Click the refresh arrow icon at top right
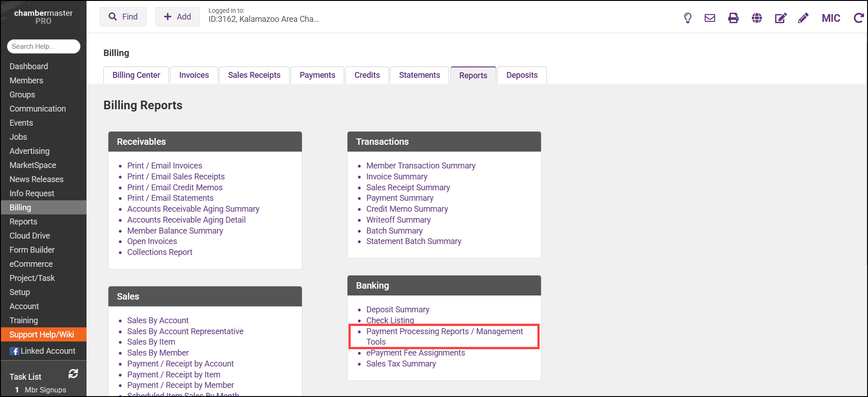 coord(858,18)
